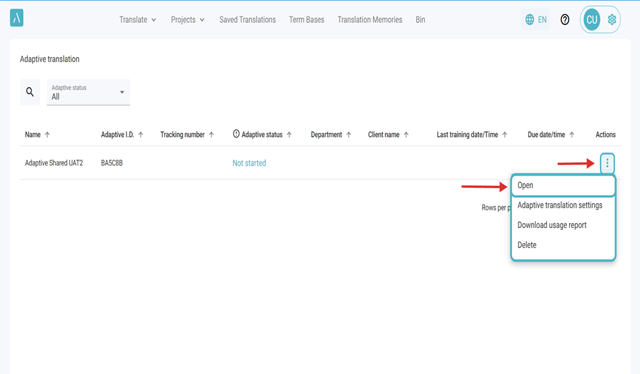Click the lambda app logo
The width and height of the screenshot is (640, 374).
[16, 18]
